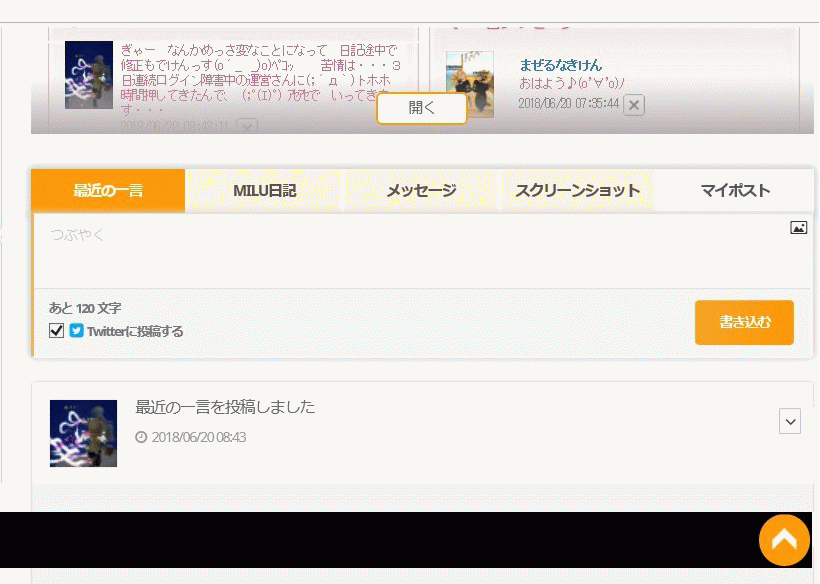Click まぜるなきけん's avatar picture
This screenshot has height=584, width=820.
[470, 84]
